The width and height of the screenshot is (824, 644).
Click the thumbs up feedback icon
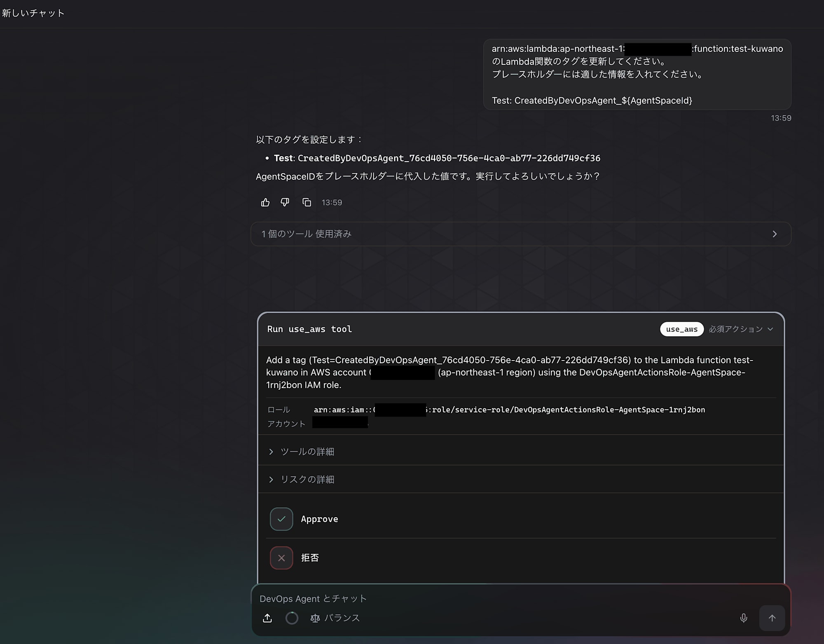[x=265, y=202]
